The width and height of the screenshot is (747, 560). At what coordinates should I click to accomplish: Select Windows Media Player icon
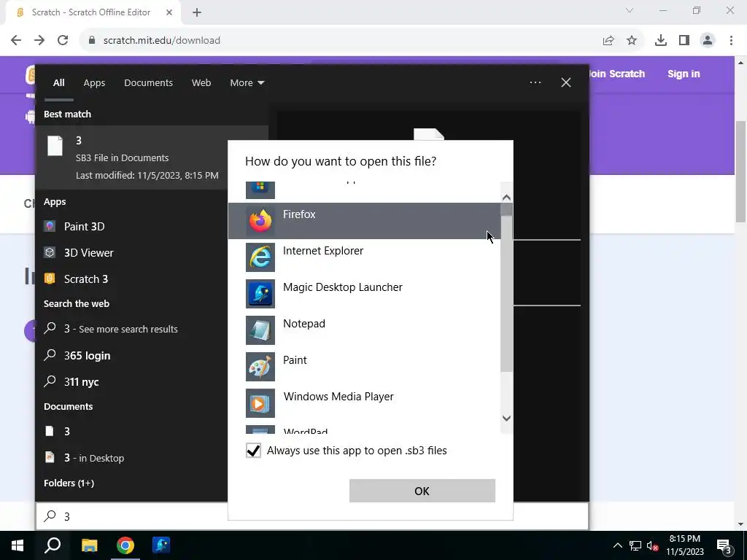click(x=260, y=403)
